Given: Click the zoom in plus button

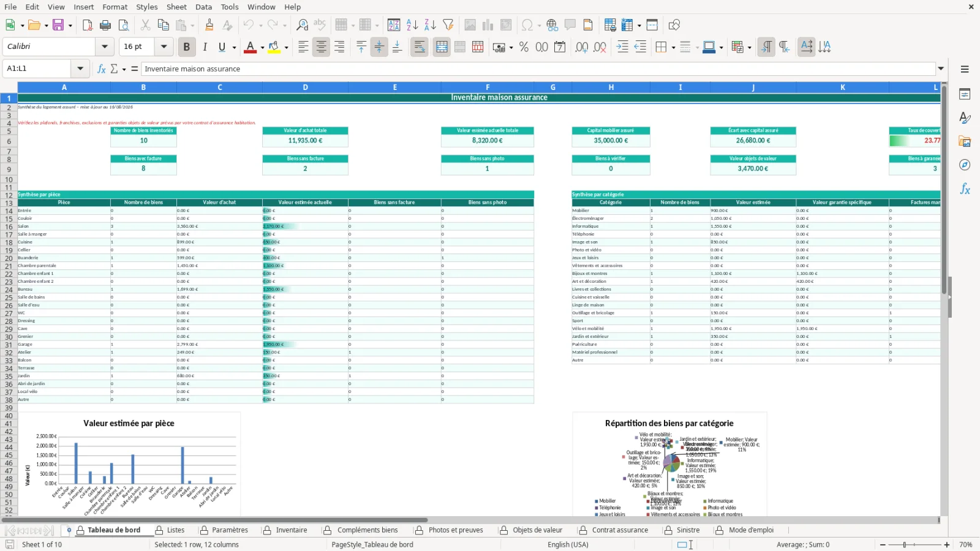Looking at the screenshot, I should (x=946, y=545).
